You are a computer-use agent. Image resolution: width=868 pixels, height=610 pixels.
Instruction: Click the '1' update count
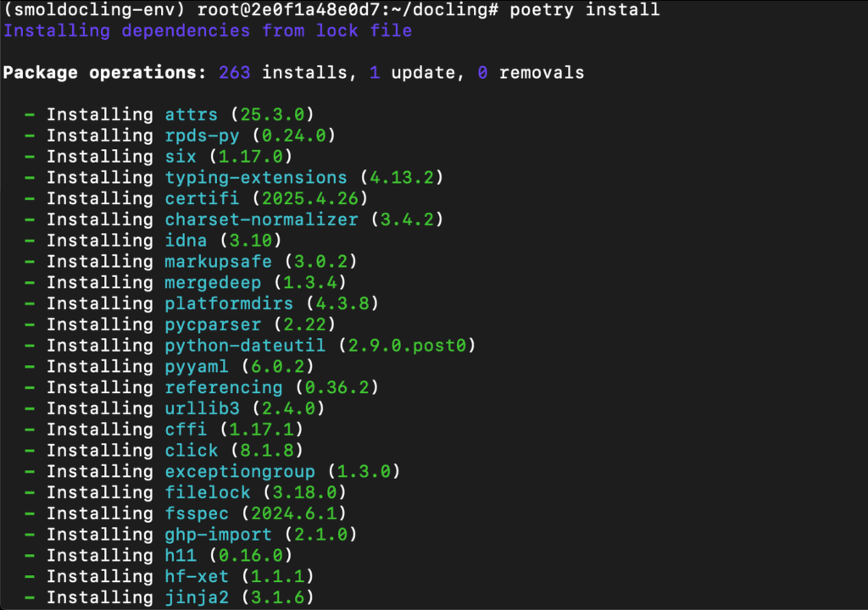click(375, 73)
